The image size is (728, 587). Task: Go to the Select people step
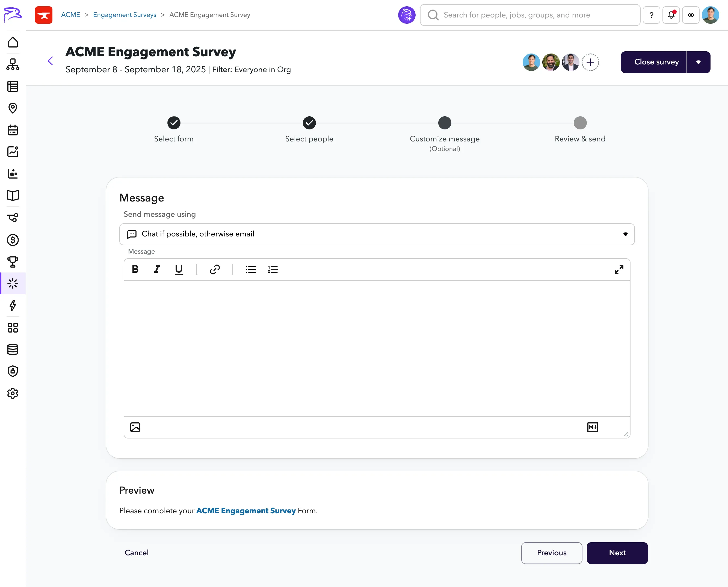(309, 123)
